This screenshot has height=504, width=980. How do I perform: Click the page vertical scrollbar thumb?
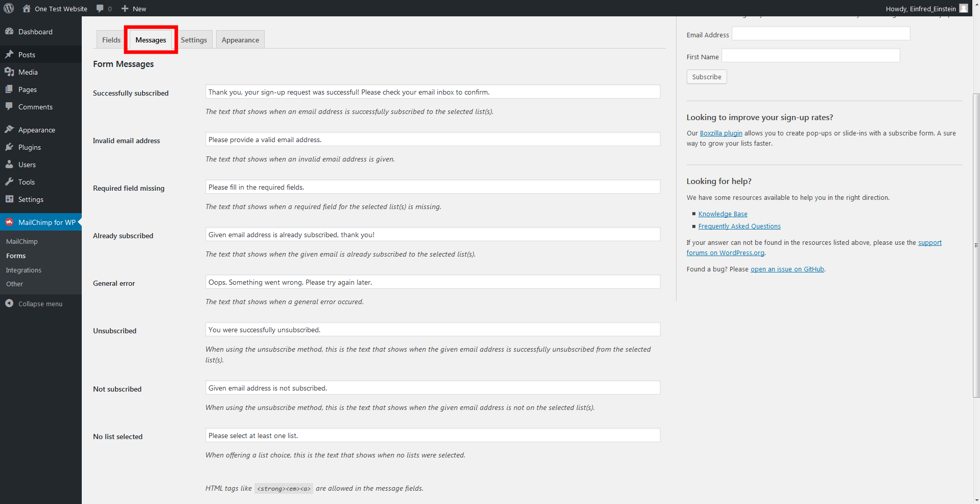click(976, 245)
